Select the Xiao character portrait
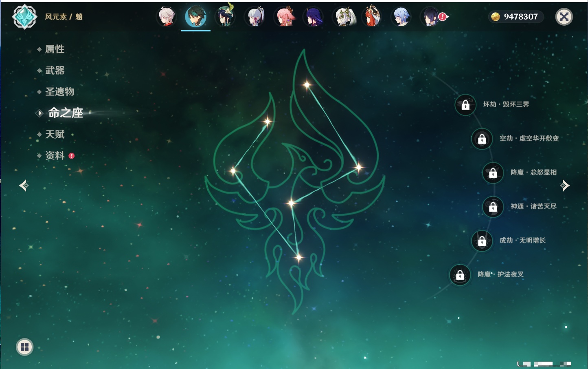The height and width of the screenshot is (369, 588). [x=196, y=17]
